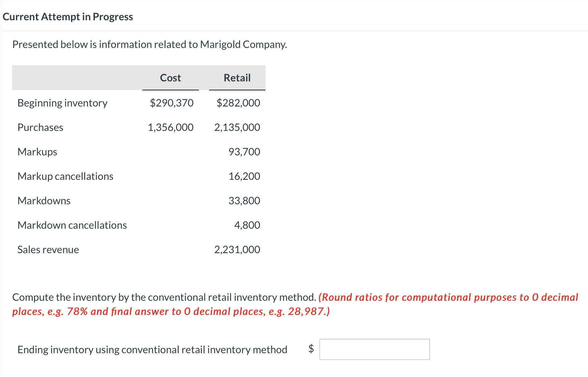Click the red rounding instructions text
This screenshot has height=377, width=588.
click(448, 298)
